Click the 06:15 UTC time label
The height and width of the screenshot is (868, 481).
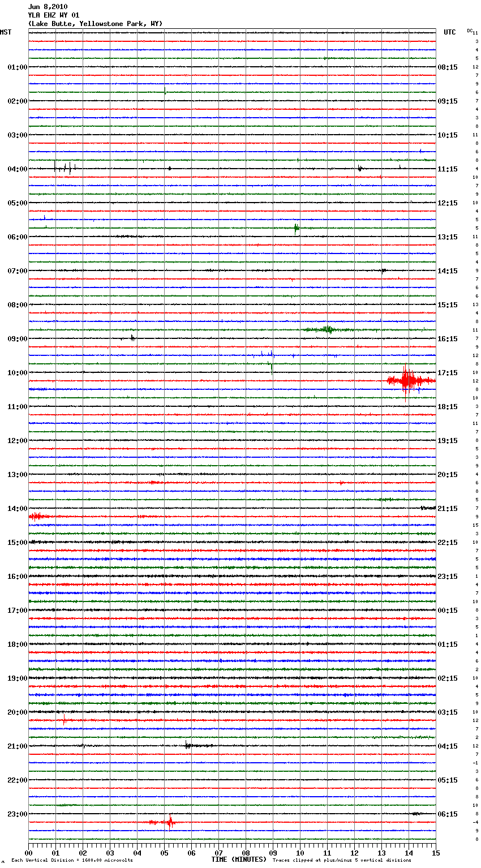click(x=448, y=814)
